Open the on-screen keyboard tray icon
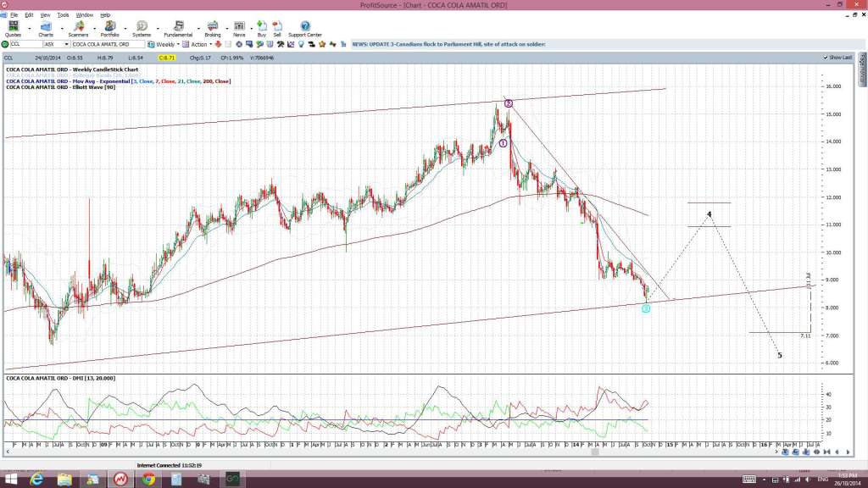868x488 pixels. click(749, 480)
